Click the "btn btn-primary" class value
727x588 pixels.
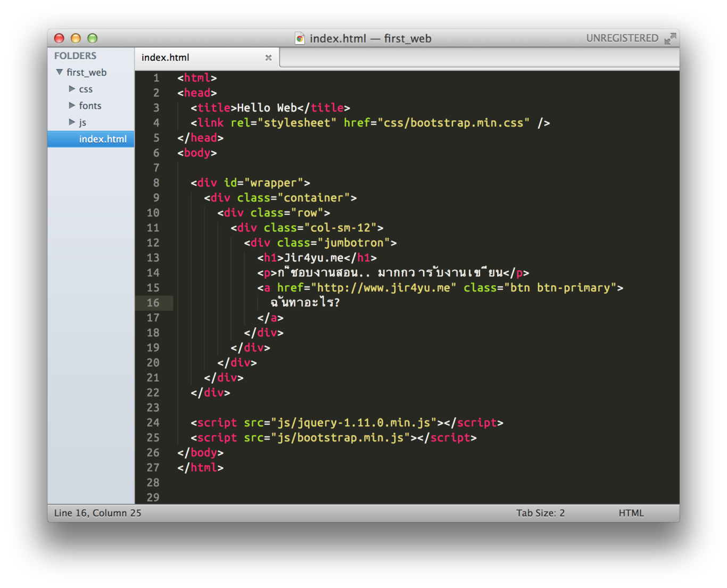pyautogui.click(x=560, y=288)
